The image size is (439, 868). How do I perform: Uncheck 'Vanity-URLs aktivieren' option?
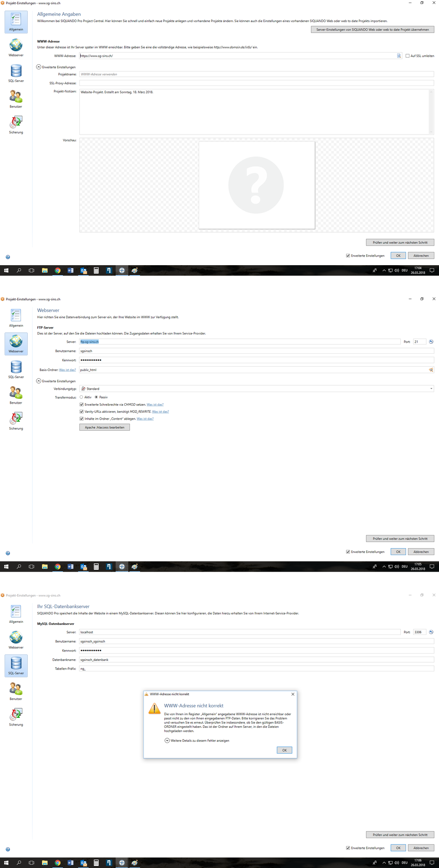tap(82, 411)
